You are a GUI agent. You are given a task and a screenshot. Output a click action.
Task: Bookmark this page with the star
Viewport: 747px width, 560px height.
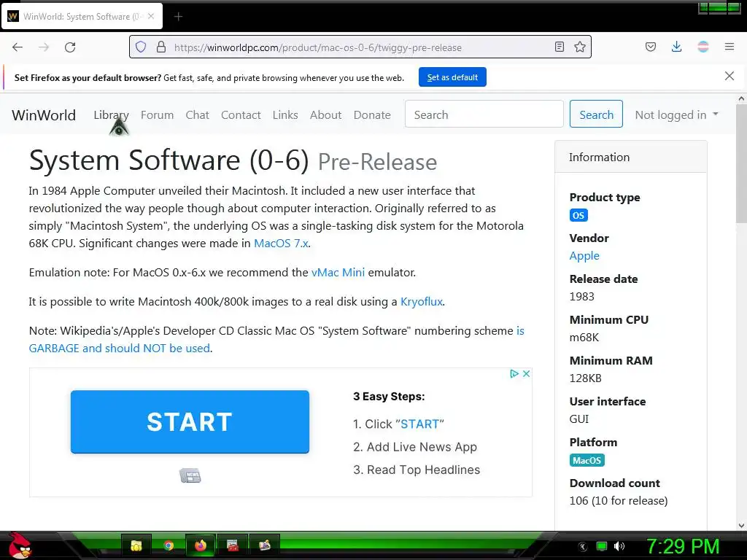pos(580,47)
